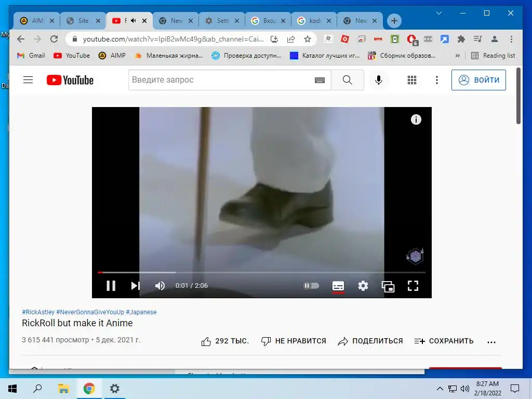Image resolution: width=532 pixels, height=399 pixels.
Task: Open the Gmail bookmark
Action: point(31,56)
